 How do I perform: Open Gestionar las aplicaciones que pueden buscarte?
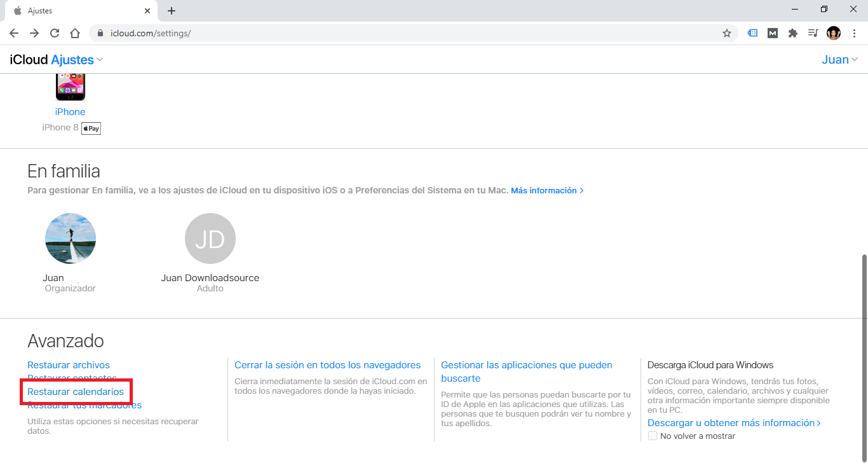pos(527,371)
